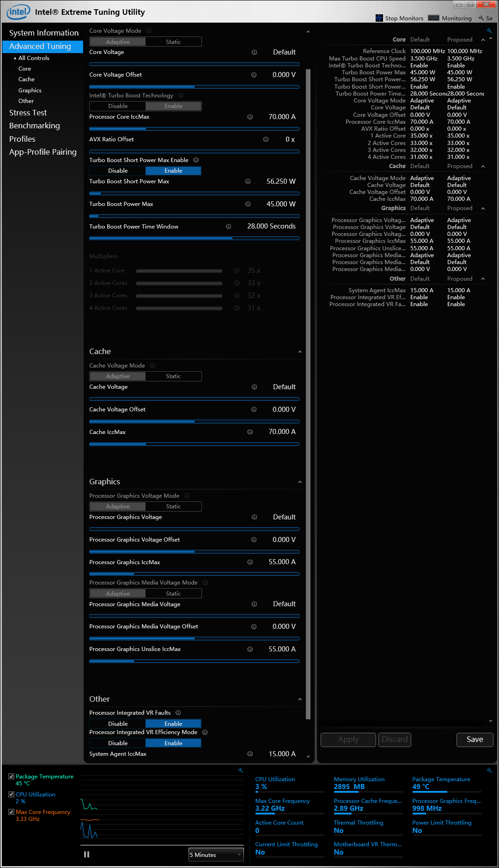Open Stress Test page
The image size is (499, 868).
click(28, 113)
